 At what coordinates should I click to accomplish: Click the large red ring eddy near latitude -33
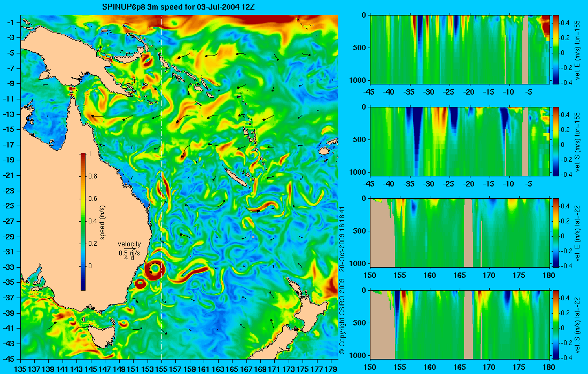[155, 269]
